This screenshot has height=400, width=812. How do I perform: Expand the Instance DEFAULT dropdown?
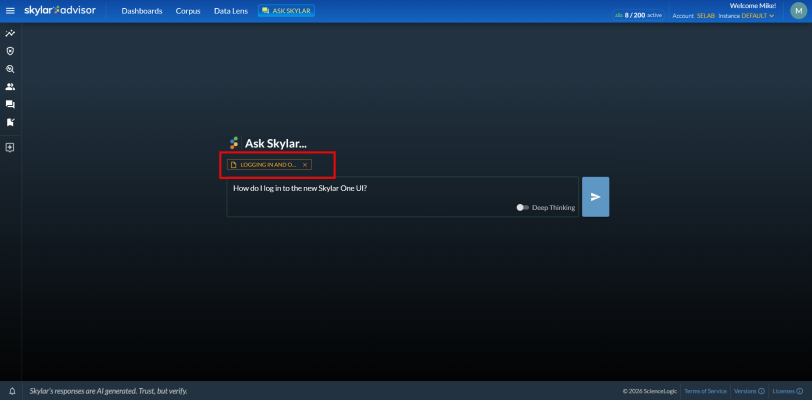coord(758,16)
